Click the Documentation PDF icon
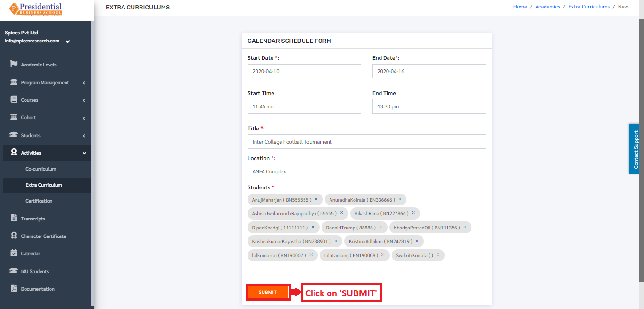The image size is (644, 309). click(x=14, y=288)
